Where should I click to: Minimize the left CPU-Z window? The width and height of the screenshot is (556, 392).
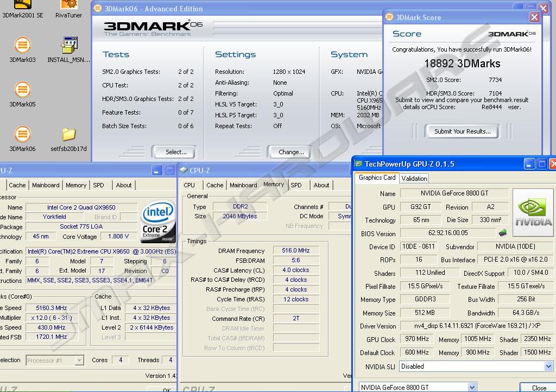click(x=157, y=170)
